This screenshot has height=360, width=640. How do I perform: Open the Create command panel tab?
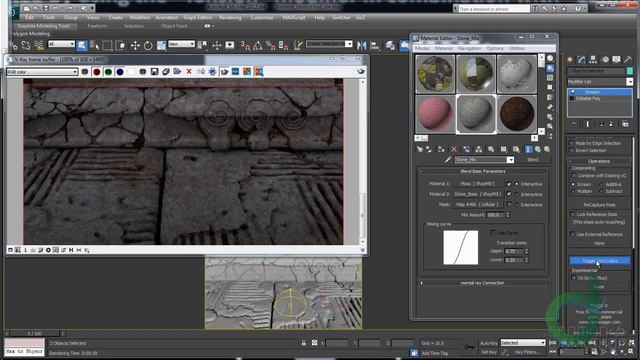point(570,60)
